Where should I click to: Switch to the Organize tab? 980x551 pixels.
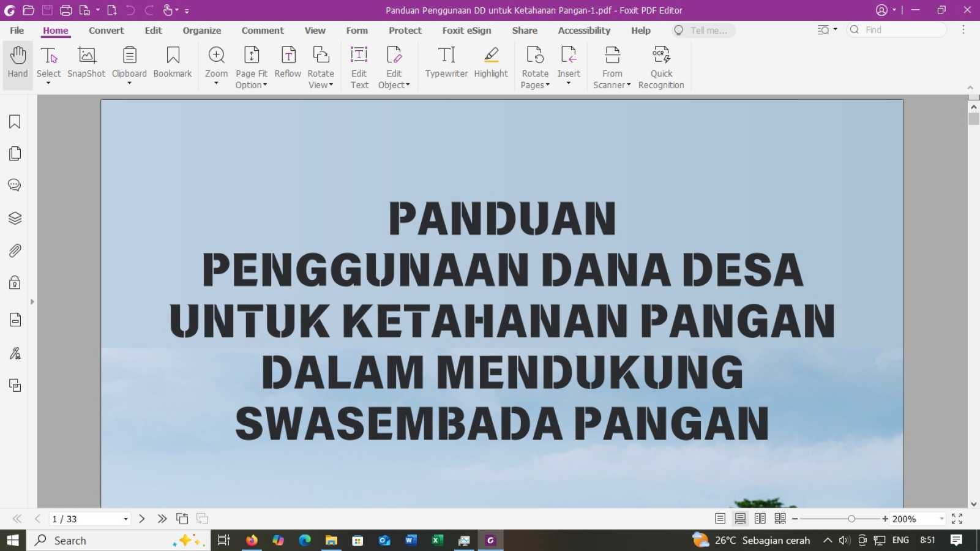[x=201, y=30]
